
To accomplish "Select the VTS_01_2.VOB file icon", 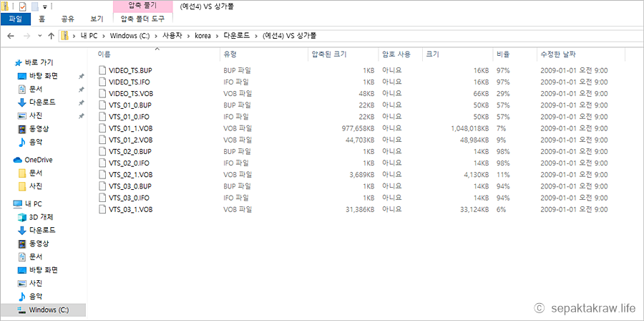I will click(x=102, y=140).
